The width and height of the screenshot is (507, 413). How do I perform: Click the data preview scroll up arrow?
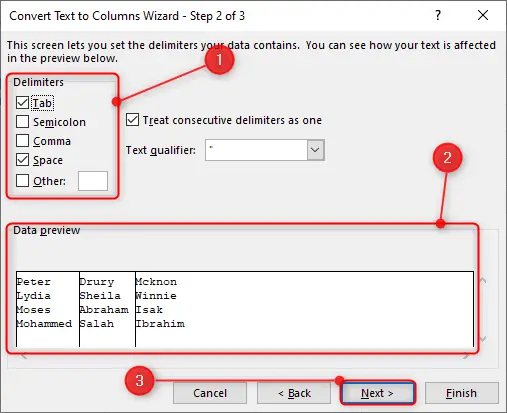[483, 281]
